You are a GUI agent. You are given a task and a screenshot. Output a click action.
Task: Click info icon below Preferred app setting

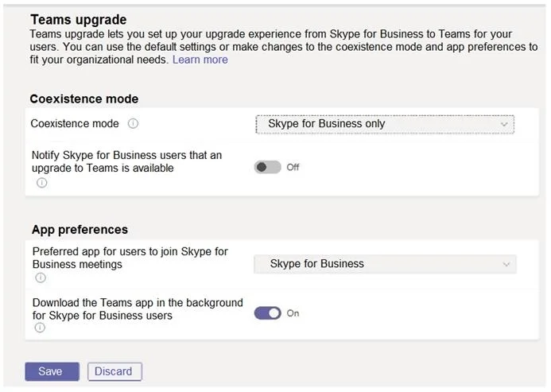(x=41, y=278)
